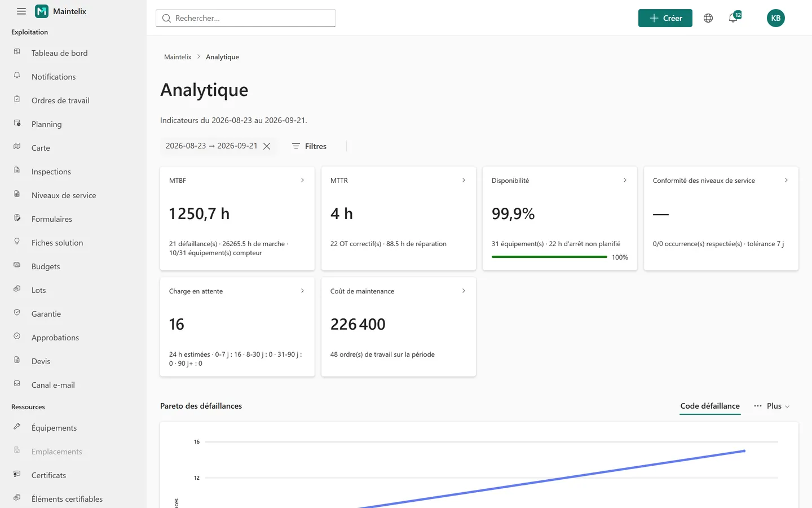Expand the Conformité des niveaux de service chevron

[x=786, y=180]
